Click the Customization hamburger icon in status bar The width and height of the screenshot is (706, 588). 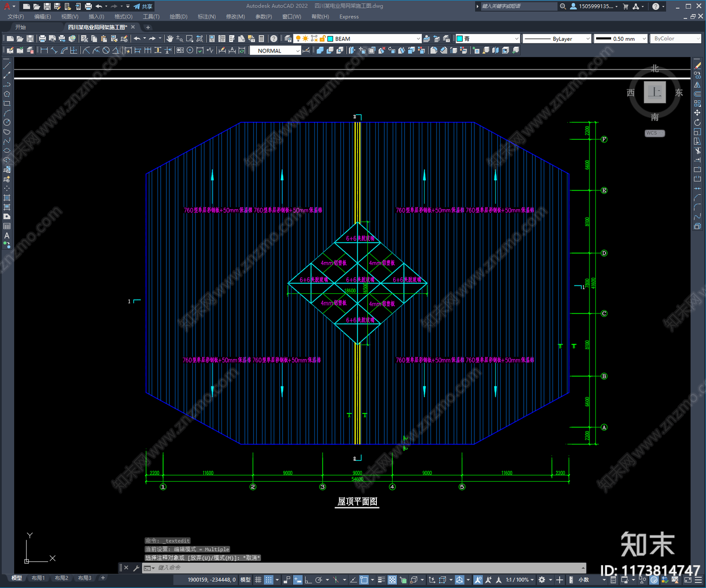point(698,580)
